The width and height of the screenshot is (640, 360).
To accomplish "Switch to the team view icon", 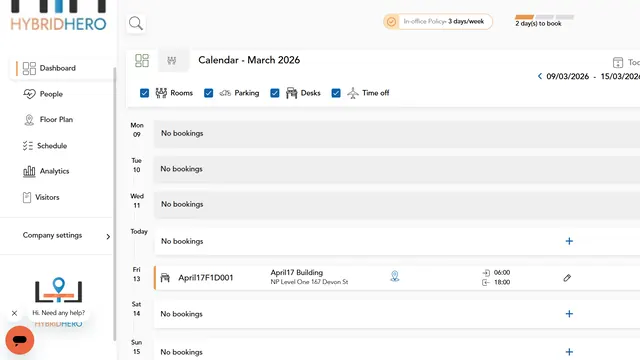I will (172, 61).
